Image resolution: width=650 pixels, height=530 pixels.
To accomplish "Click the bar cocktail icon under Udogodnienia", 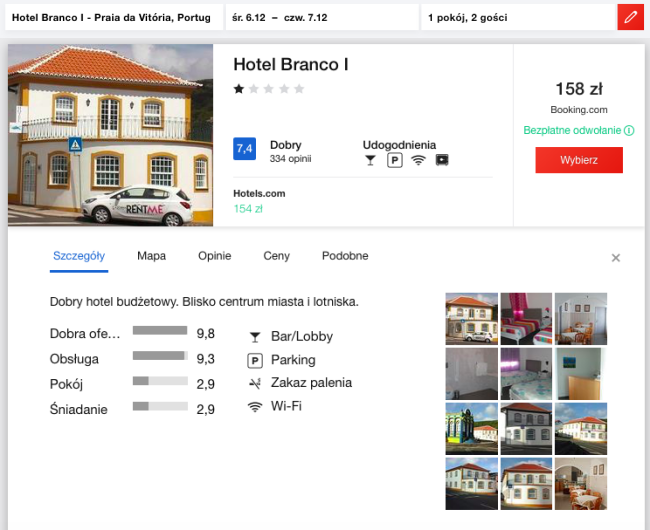I will click(x=370, y=160).
